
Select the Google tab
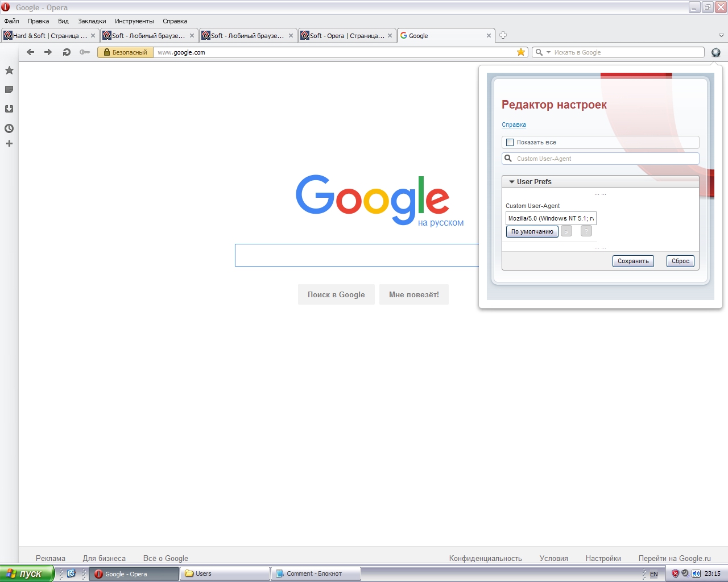[x=446, y=35]
